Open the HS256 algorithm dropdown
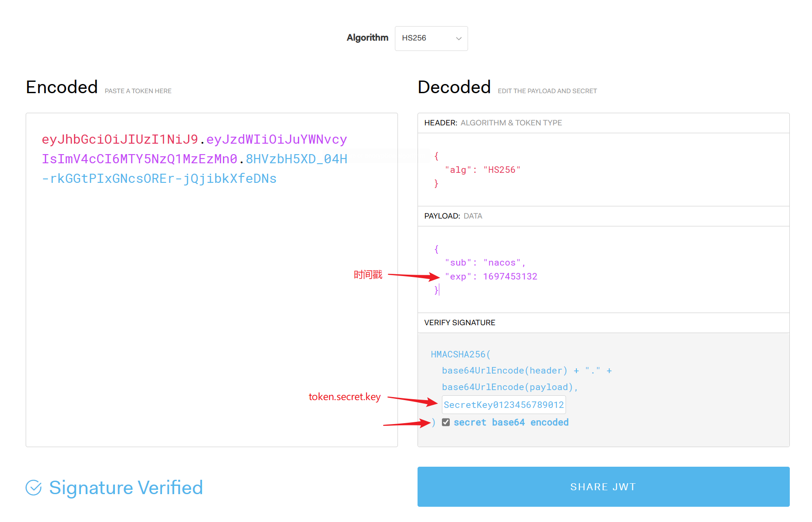 coord(431,38)
